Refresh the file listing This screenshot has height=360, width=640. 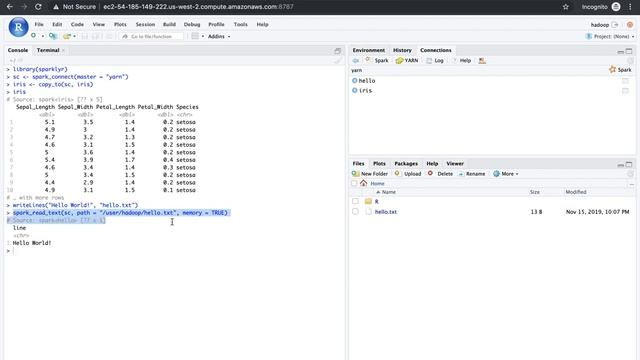630,174
